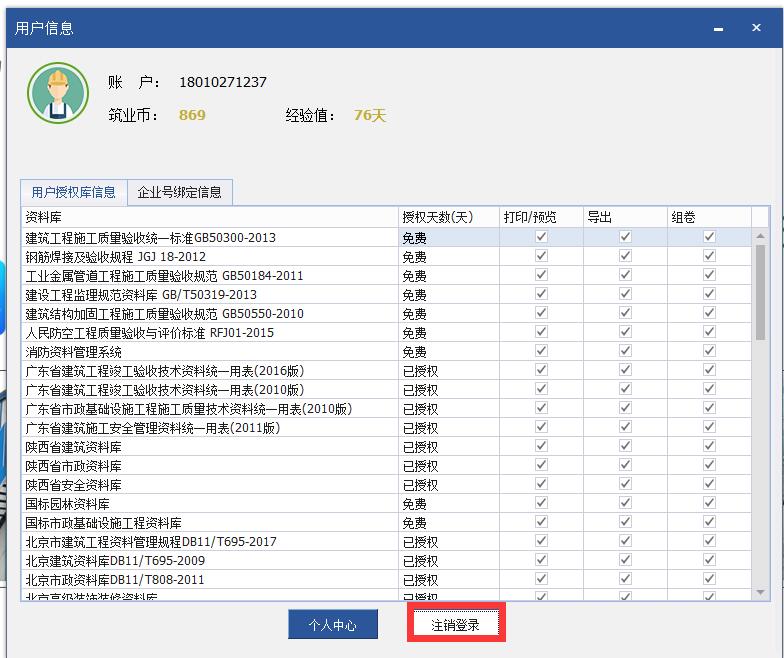This screenshot has height=658, width=784.
Task: Click the 授权天数(天) column header
Action: 448,217
